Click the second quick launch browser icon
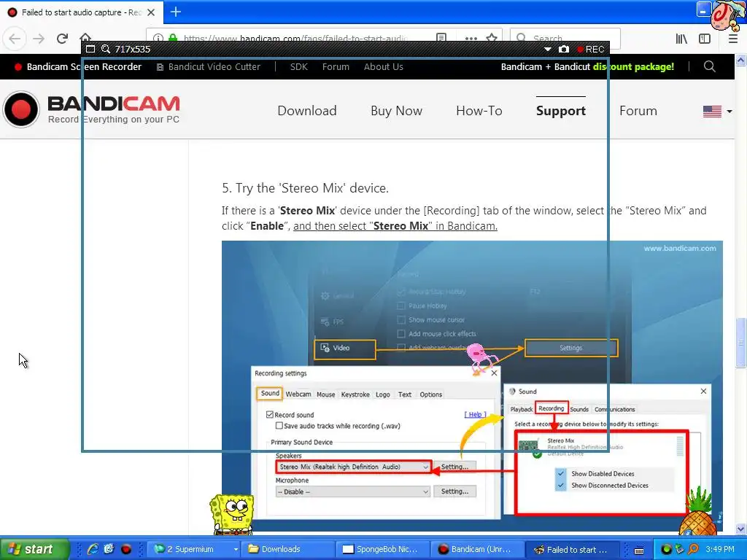747x560 pixels. [109, 549]
